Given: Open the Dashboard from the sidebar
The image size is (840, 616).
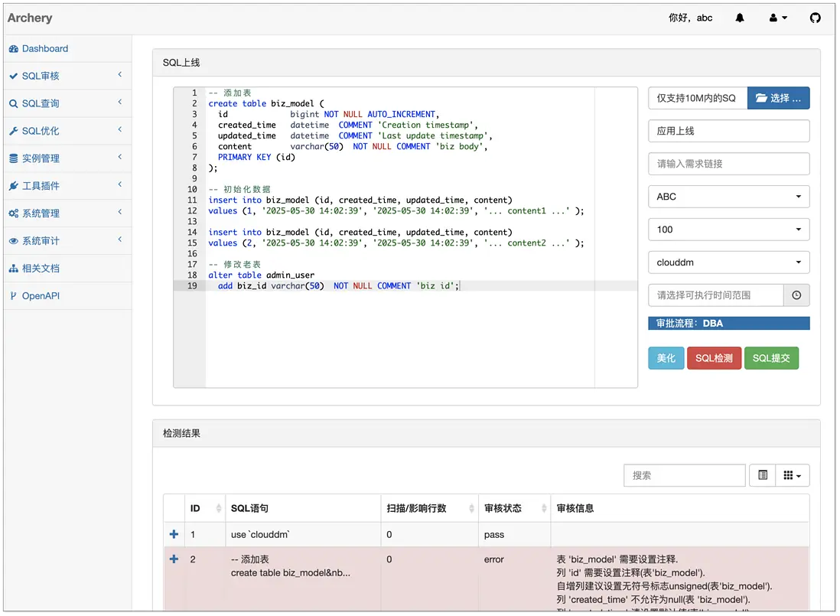Looking at the screenshot, I should click(x=39, y=48).
